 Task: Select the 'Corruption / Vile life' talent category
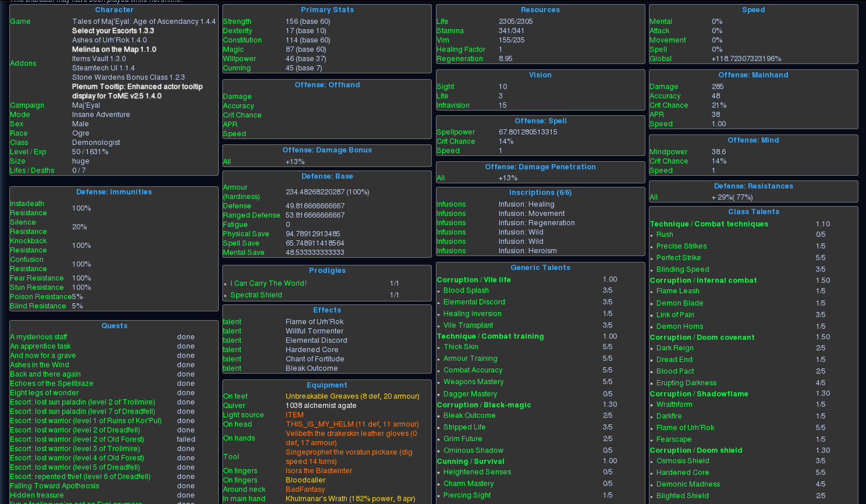tap(474, 280)
